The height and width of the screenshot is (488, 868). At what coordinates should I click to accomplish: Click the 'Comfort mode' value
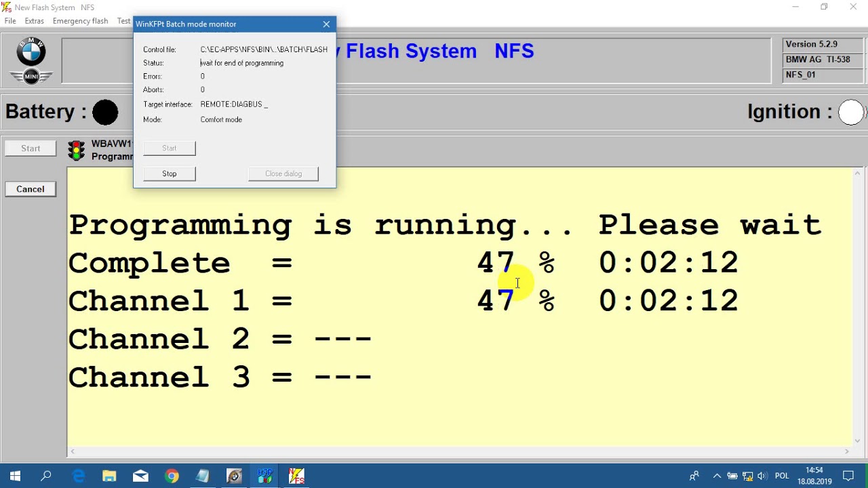point(221,119)
